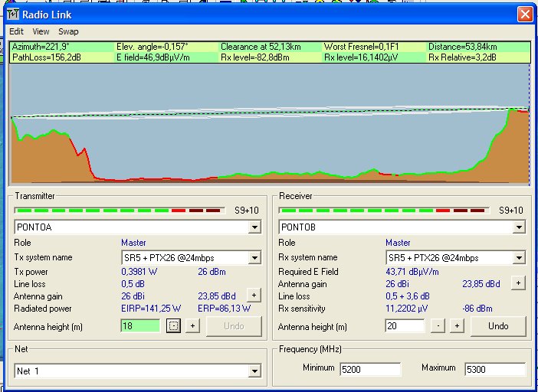Screen dimensions: 538x392
Task: Click the receiver line loss 0,5 + 3,6 dB value
Action: [x=408, y=296]
